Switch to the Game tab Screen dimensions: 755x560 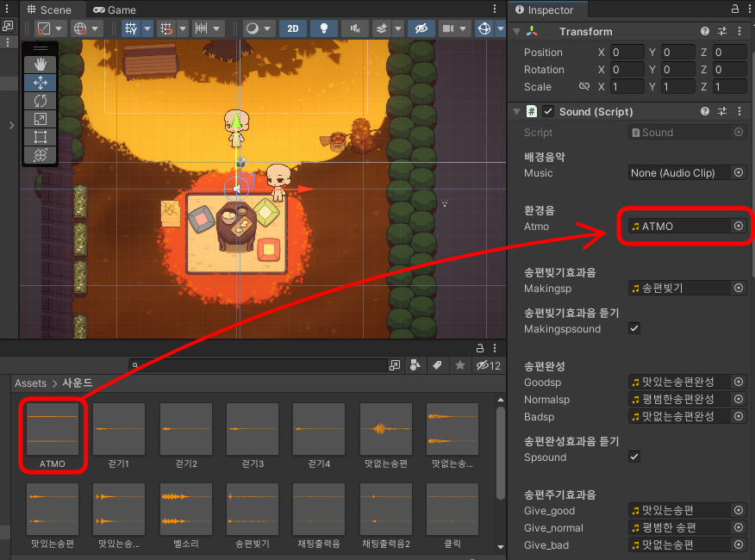(x=115, y=9)
